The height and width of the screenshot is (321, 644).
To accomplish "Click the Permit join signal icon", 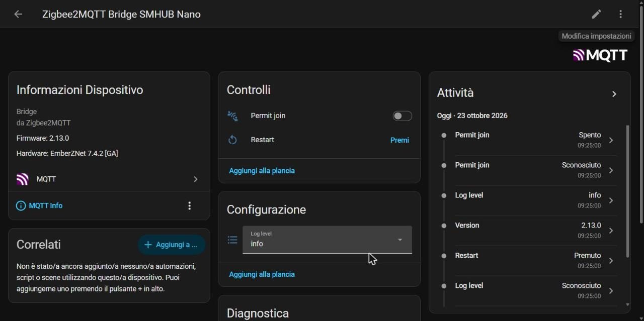I will pyautogui.click(x=232, y=116).
